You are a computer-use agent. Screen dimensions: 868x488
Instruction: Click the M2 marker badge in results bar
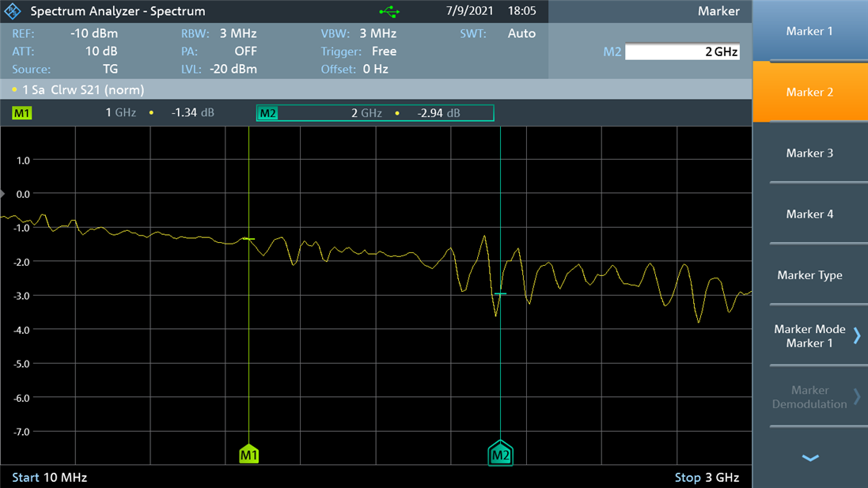267,113
